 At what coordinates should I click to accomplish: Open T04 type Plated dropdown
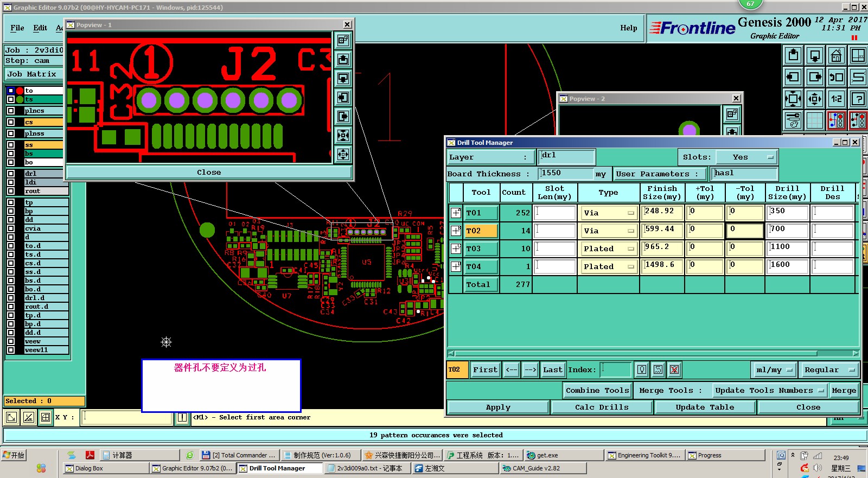(609, 266)
